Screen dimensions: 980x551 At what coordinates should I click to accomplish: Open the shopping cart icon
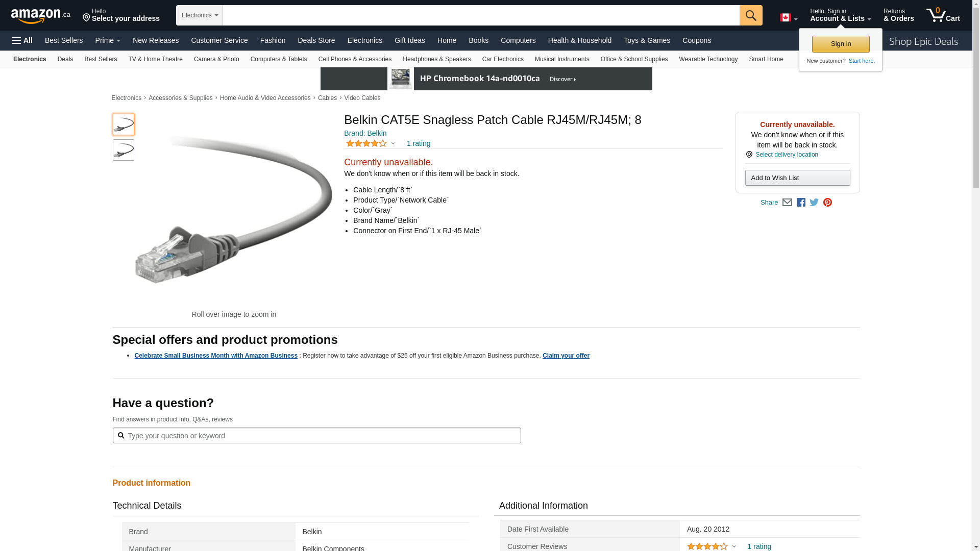(x=943, y=15)
